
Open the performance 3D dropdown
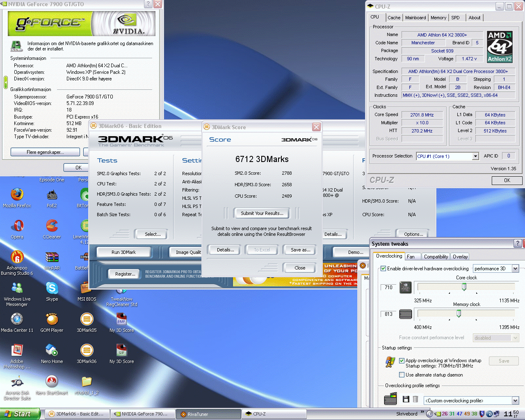coord(515,269)
